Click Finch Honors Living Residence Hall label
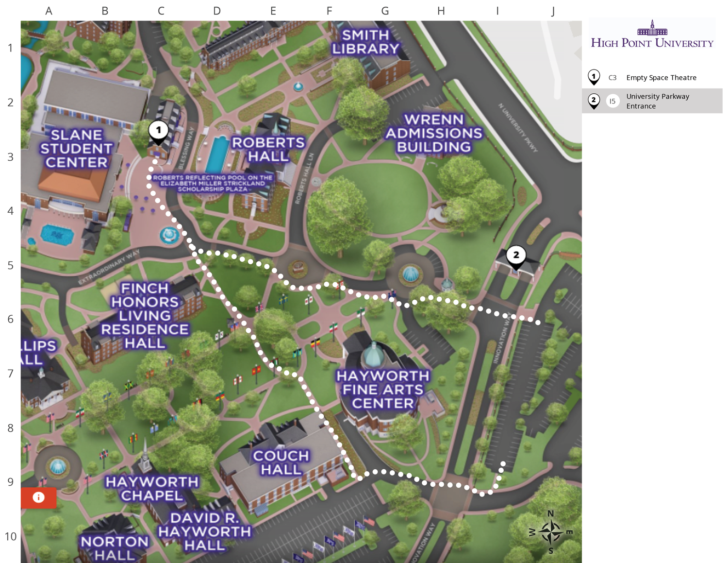This screenshot has width=728, height=563. coord(145,316)
